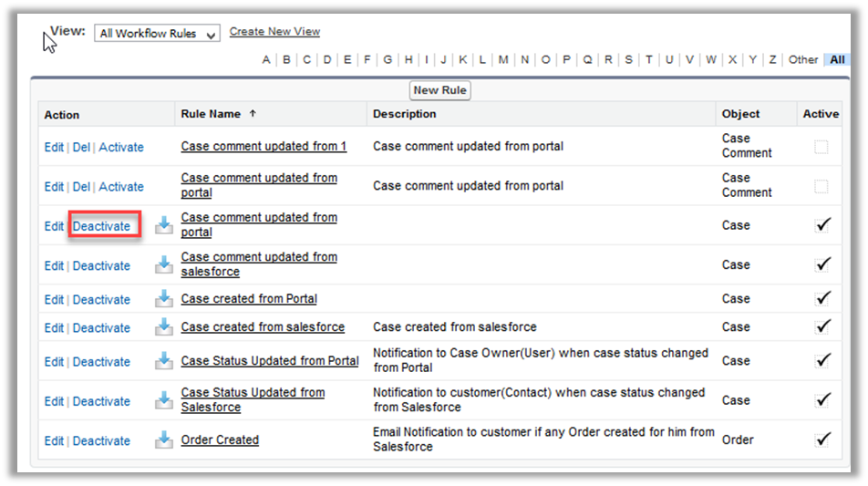Toggle Active checkbox for Order Created rule
868x486 pixels.
pyautogui.click(x=822, y=439)
